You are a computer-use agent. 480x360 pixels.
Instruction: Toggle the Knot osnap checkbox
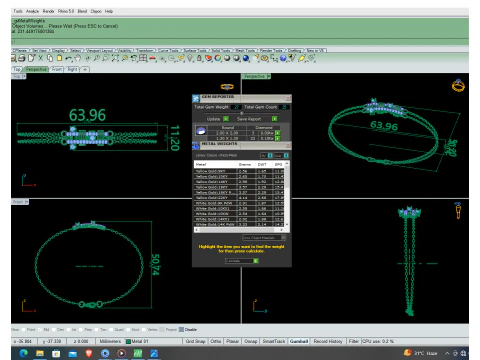128,330
